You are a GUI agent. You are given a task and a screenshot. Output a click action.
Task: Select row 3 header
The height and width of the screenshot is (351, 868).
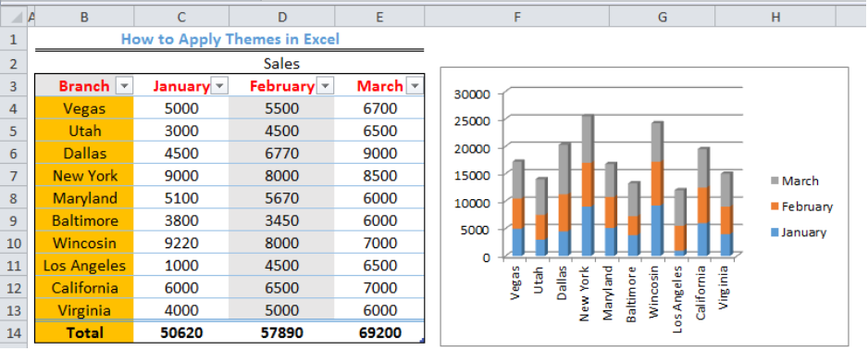click(13, 86)
